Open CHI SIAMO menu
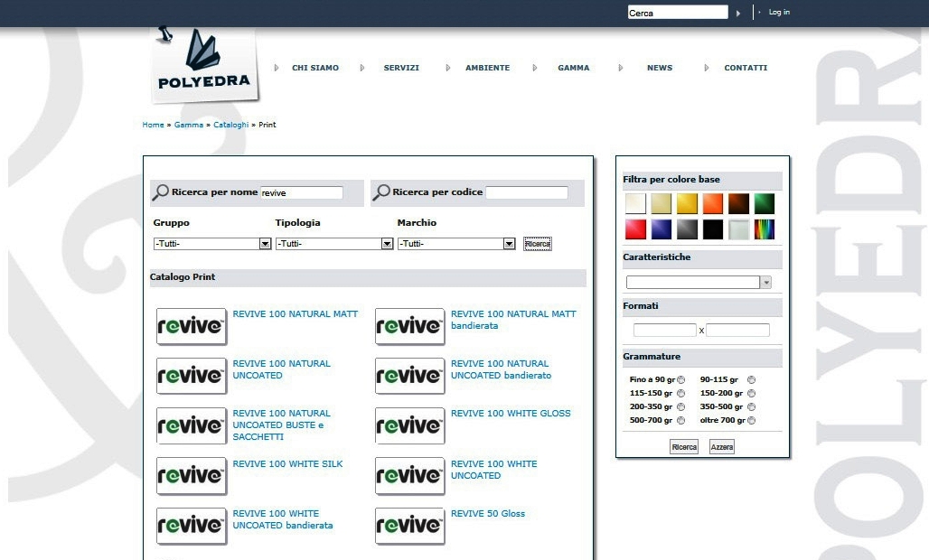This screenshot has height=560, width=929. point(315,68)
